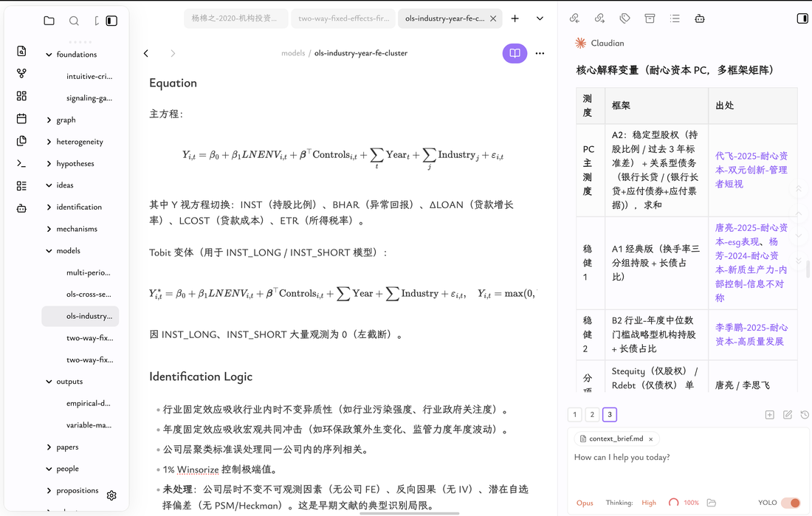Add a new Claudian tab plus icon
Viewport: 812px width, 516px height.
(x=769, y=414)
